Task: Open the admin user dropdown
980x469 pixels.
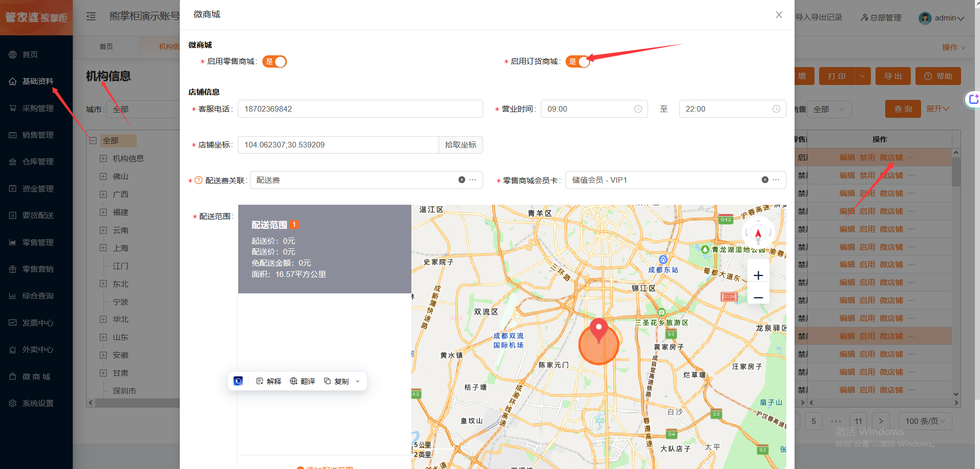Action: click(942, 18)
